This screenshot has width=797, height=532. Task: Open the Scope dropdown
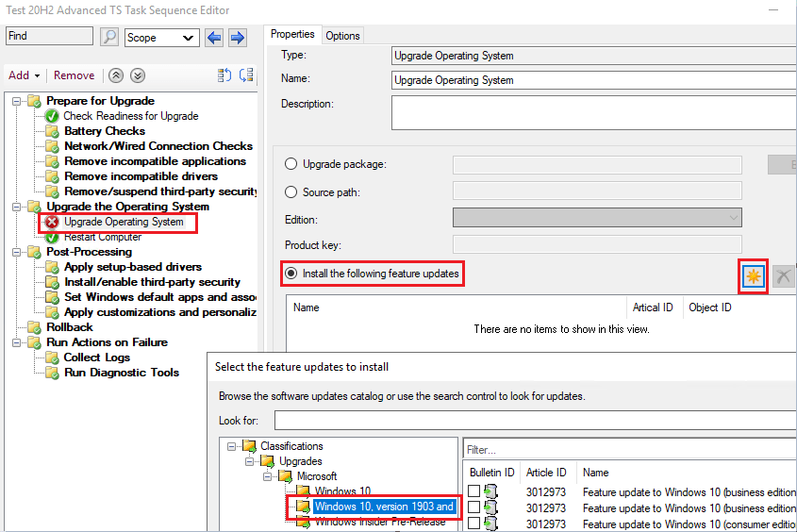pyautogui.click(x=161, y=38)
